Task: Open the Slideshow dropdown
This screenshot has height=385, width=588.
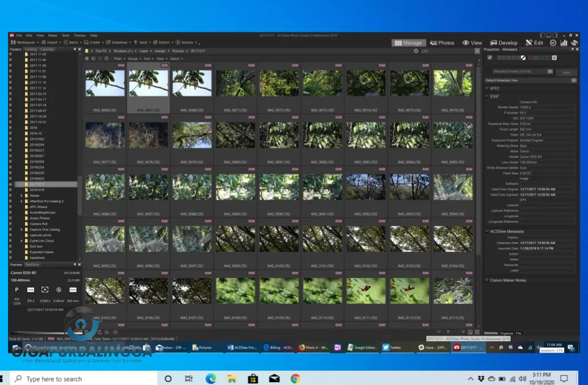Action: coord(118,42)
